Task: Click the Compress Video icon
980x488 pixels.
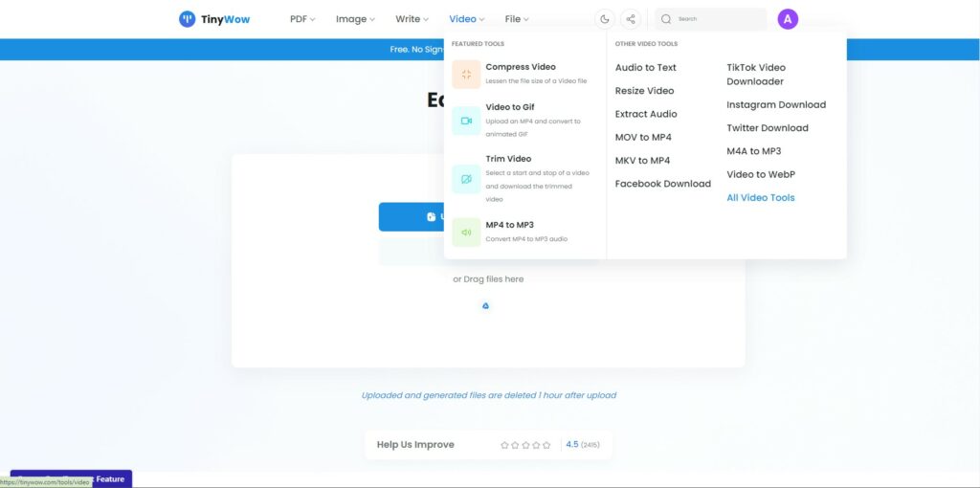Action: coord(466,75)
